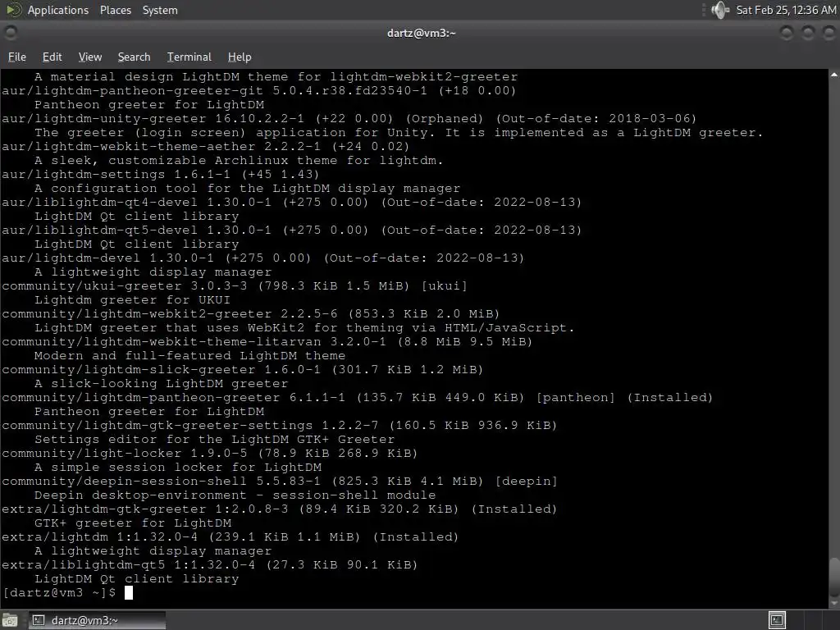Open the System panel menu
The image size is (840, 630).
(160, 10)
